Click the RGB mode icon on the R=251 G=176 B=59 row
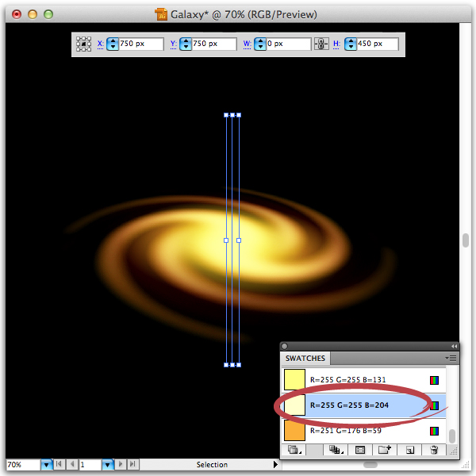The width and height of the screenshot is (476, 476). pos(435,431)
